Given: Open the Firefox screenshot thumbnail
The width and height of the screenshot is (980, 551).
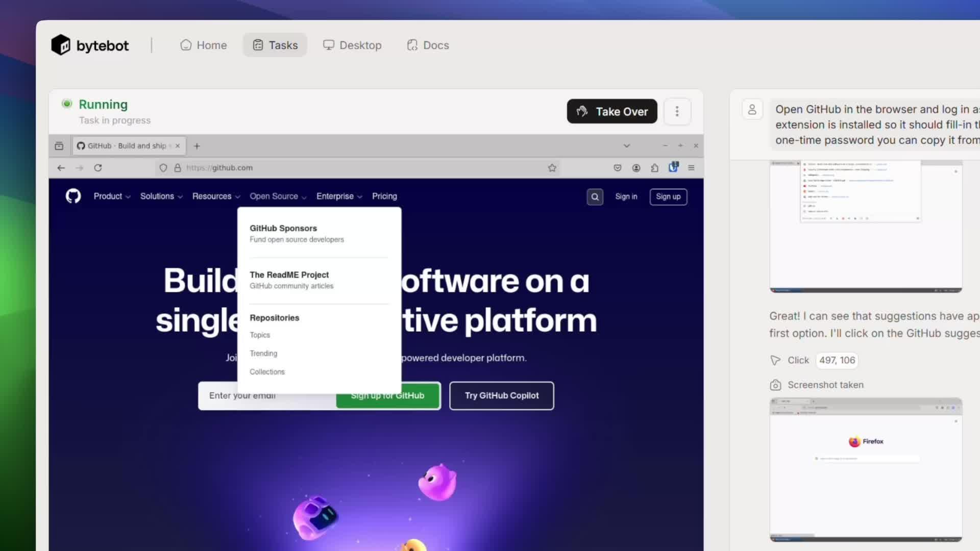Looking at the screenshot, I should [866, 469].
